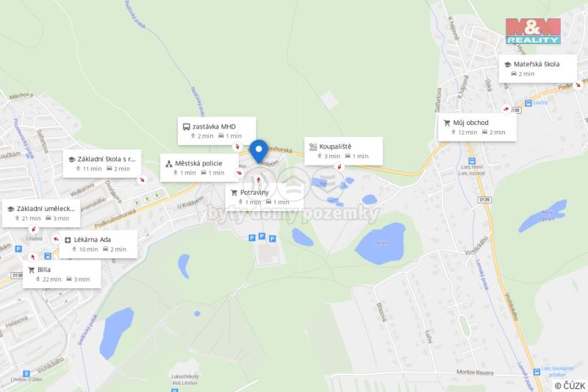This screenshot has width=588, height=392.
Task: Click the Citadela red map marker
Action: [34, 229]
